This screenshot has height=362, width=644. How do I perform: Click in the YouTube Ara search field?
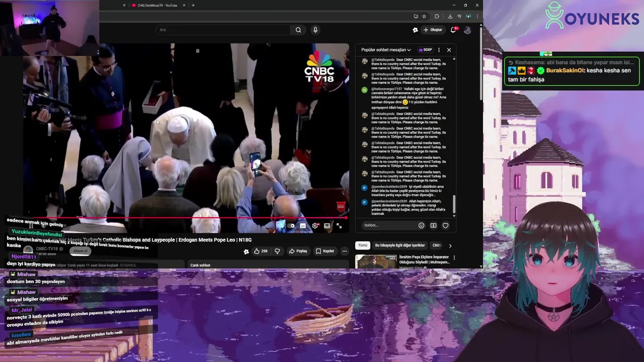pos(223,30)
